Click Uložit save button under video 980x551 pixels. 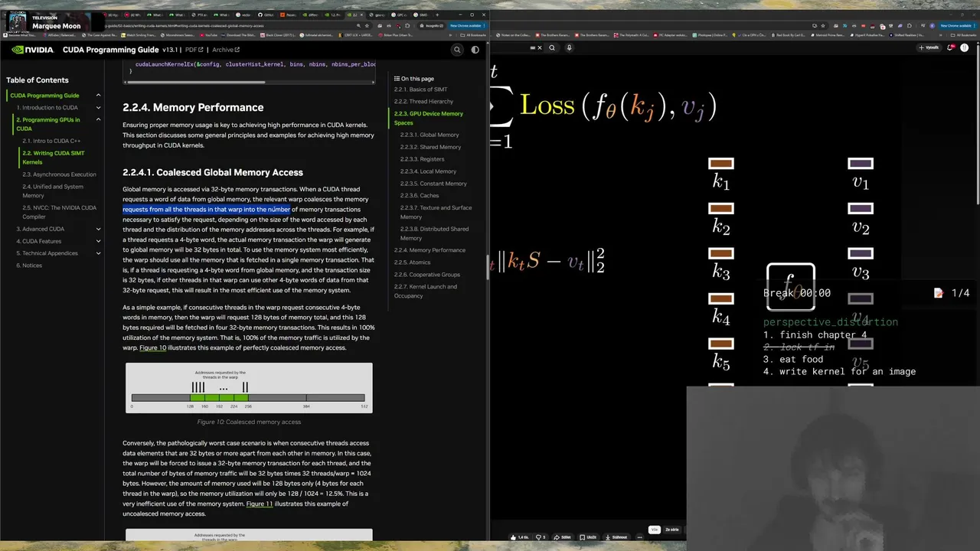click(x=588, y=537)
